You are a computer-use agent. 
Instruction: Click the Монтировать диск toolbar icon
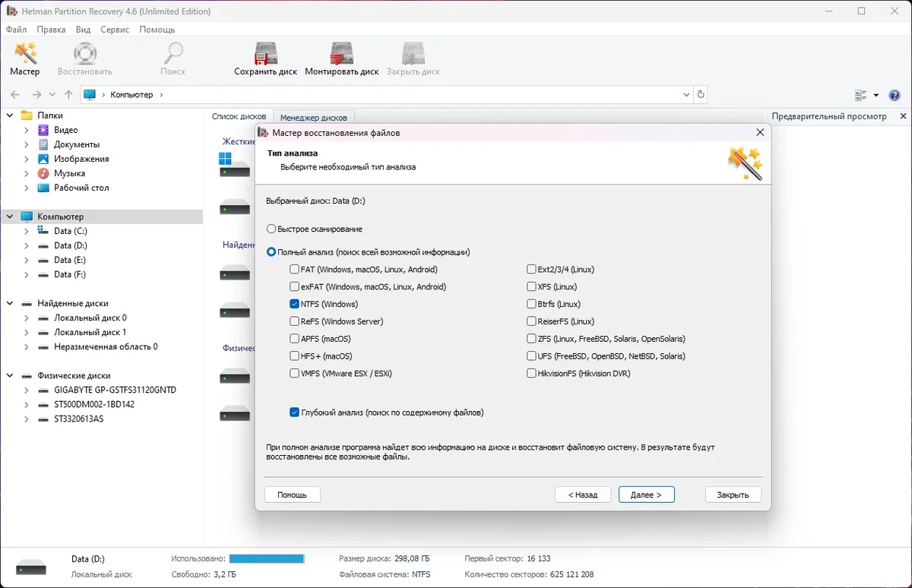(341, 55)
